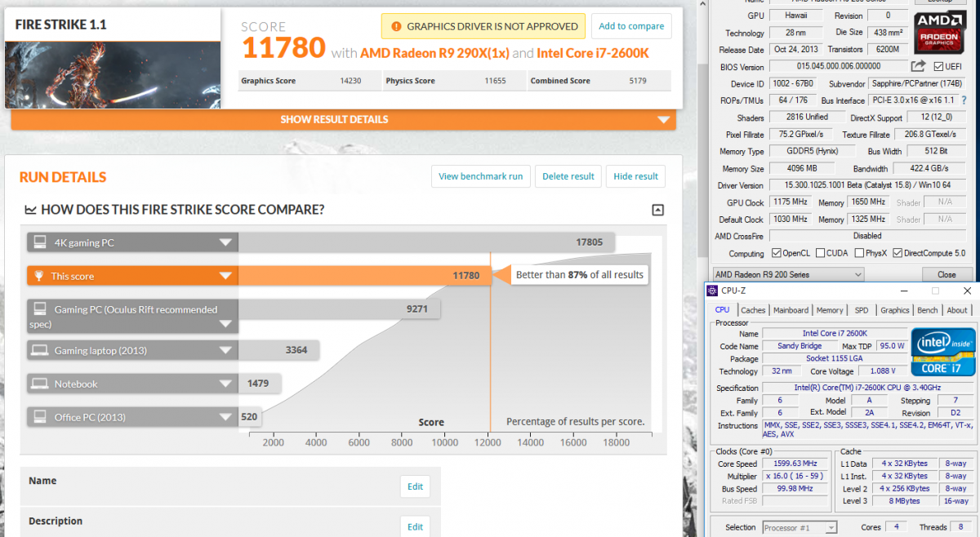Switch to the Bench tab
980x537 pixels.
tap(928, 310)
